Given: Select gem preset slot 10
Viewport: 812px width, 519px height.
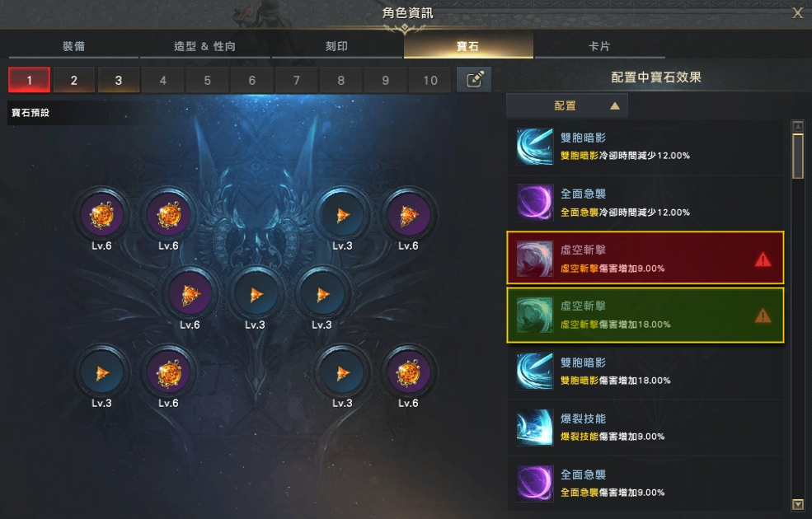Looking at the screenshot, I should [x=429, y=80].
